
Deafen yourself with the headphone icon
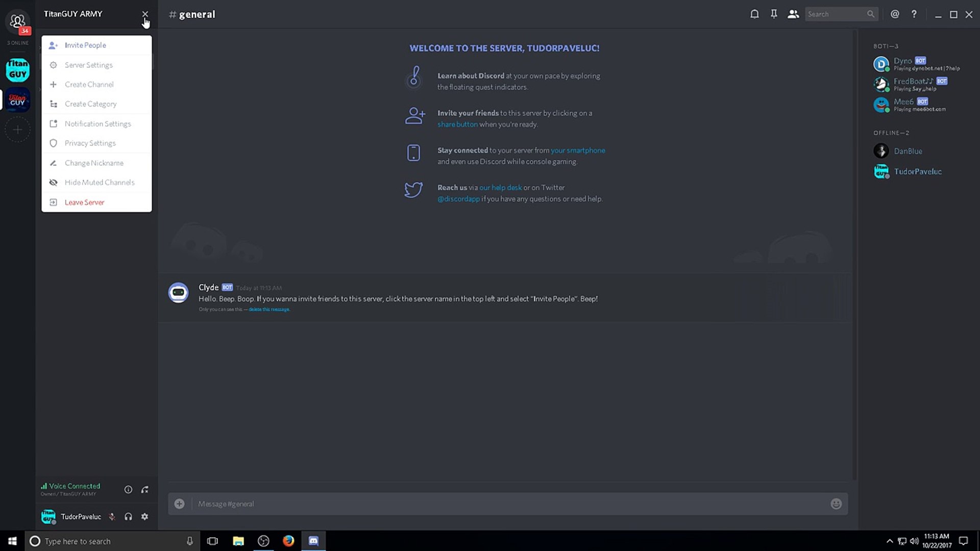(128, 517)
